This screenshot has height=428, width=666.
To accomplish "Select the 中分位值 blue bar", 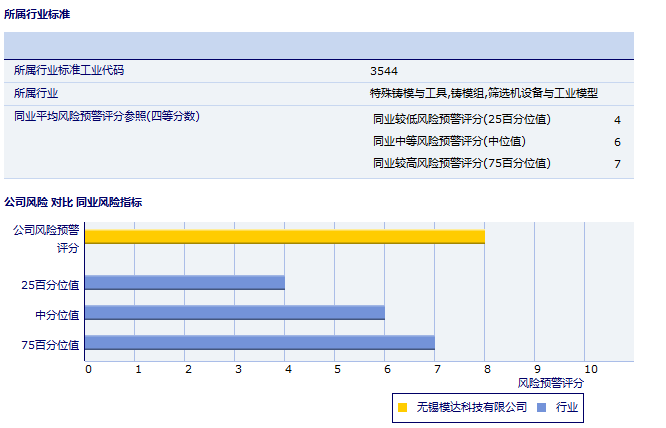I will tap(235, 313).
